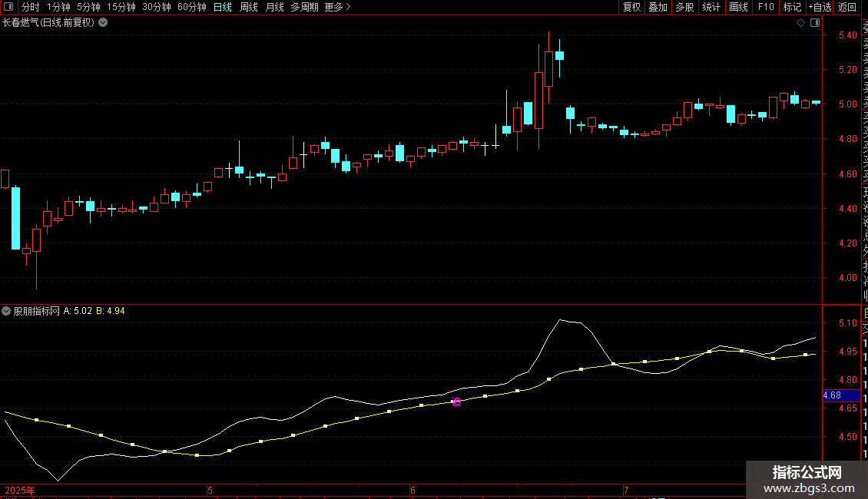Toggle the left sidebar panel icon
The image size is (868, 499).
8,7
